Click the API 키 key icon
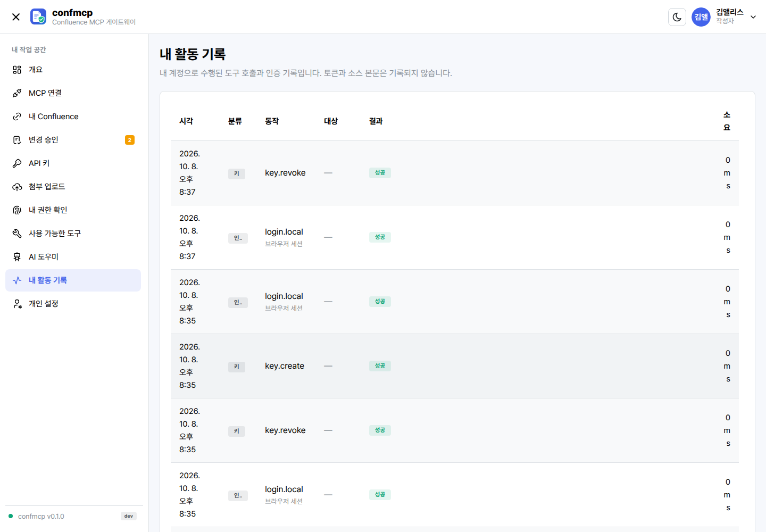This screenshot has height=532, width=766. (17, 163)
